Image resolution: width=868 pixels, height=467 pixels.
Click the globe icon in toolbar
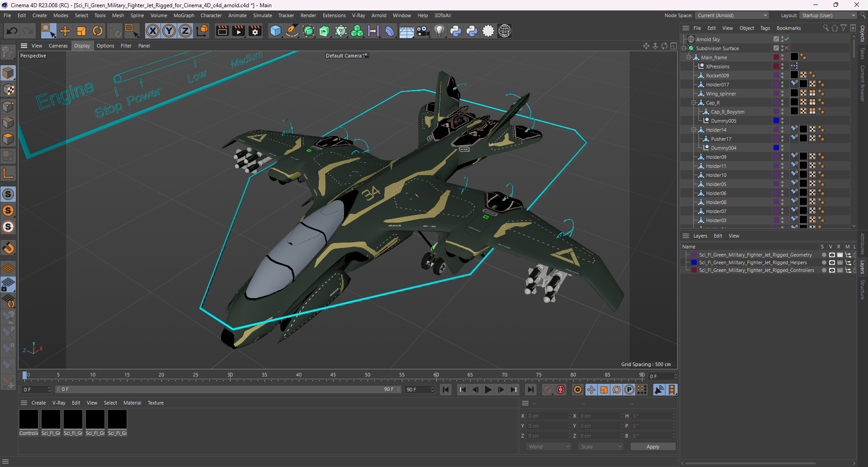click(x=505, y=31)
